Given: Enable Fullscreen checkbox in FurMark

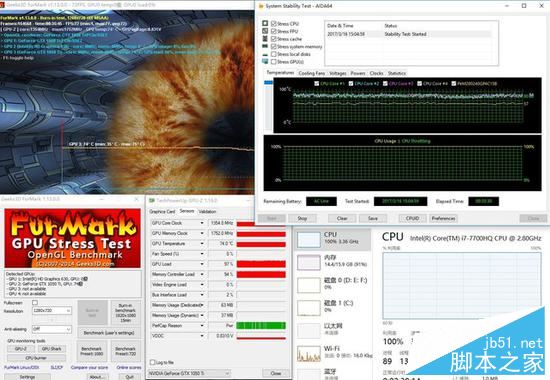Looking at the screenshot, I should [35, 302].
